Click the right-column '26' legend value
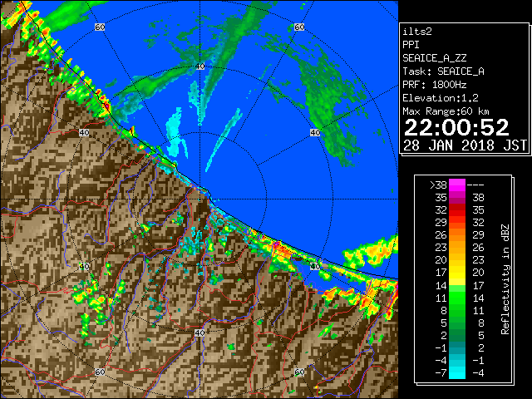 (x=478, y=248)
